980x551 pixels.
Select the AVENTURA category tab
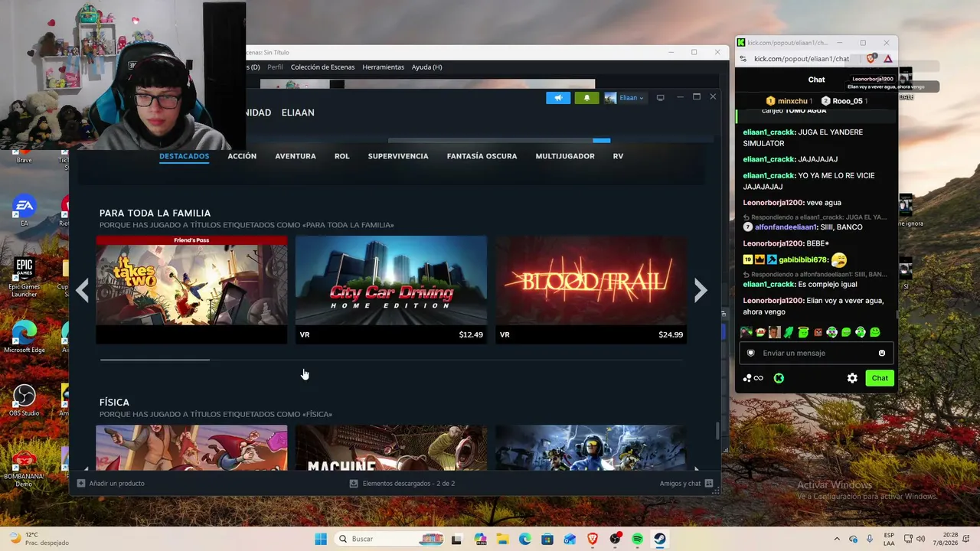point(296,156)
